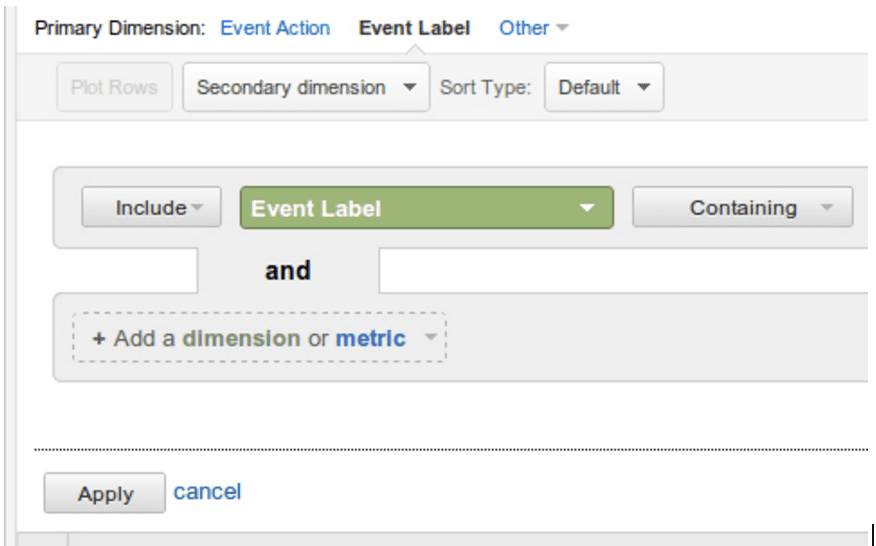Select Event Label primary dimension
This screenshot has width=876, height=546.
[414, 28]
